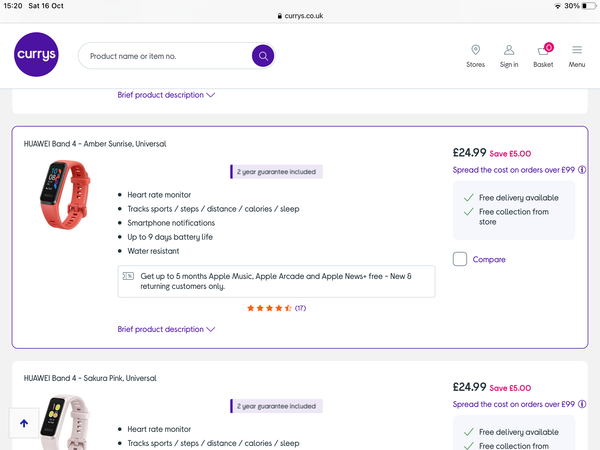The height and width of the screenshot is (450, 600).
Task: Click Amber Sunrise 'Free collection from store' text
Action: tap(514, 217)
